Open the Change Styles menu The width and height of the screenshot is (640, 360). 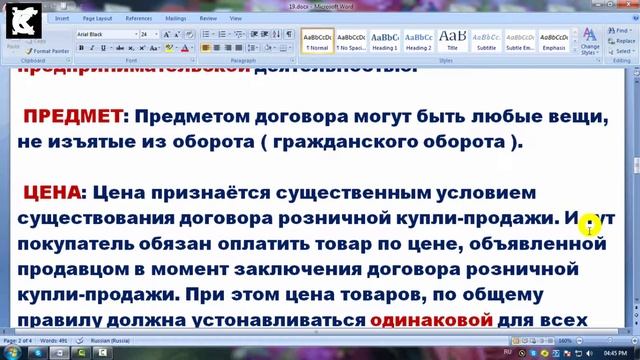coord(590,42)
